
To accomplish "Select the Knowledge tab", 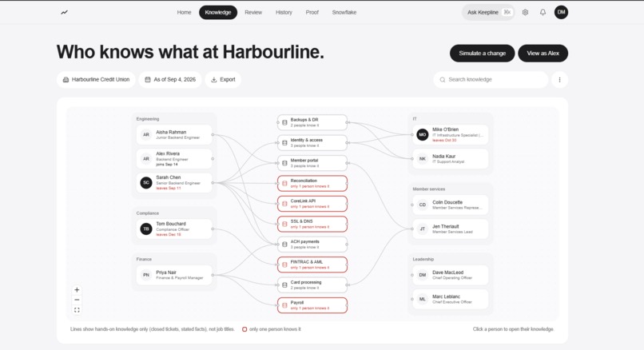I will 218,12.
